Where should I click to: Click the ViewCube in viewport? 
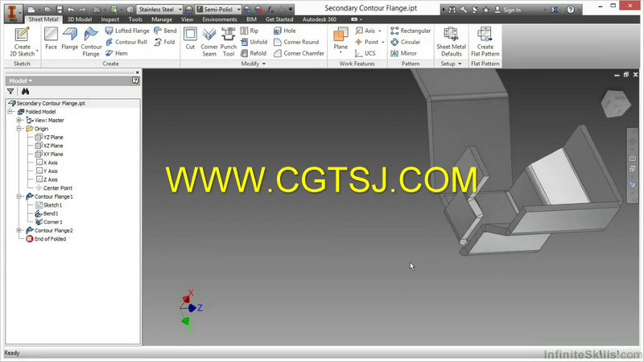point(615,104)
